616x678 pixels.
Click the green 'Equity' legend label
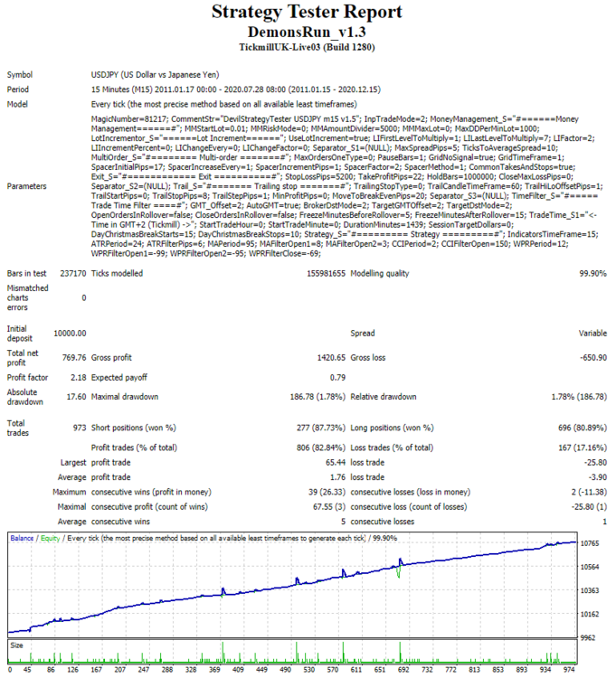(50, 539)
